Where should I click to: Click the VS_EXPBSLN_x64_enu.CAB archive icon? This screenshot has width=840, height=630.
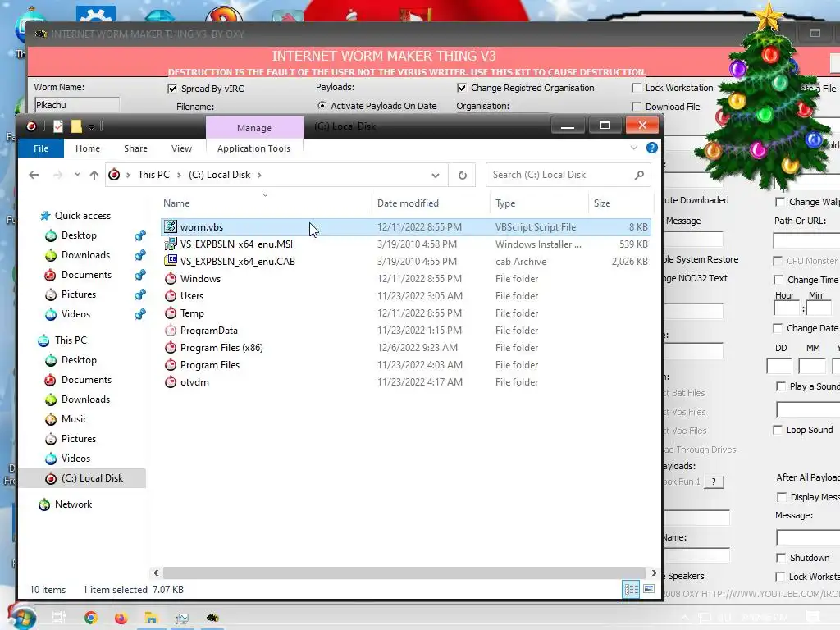[x=171, y=262]
